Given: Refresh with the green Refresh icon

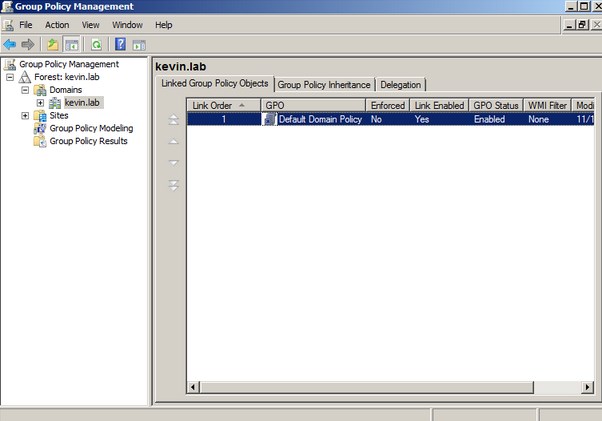Looking at the screenshot, I should [x=96, y=45].
